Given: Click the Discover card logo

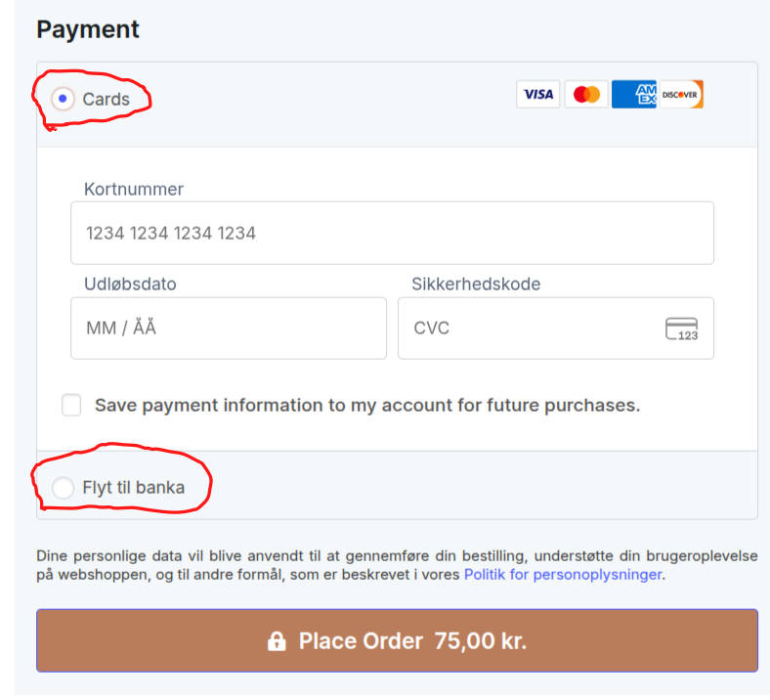Looking at the screenshot, I should click(x=681, y=95).
